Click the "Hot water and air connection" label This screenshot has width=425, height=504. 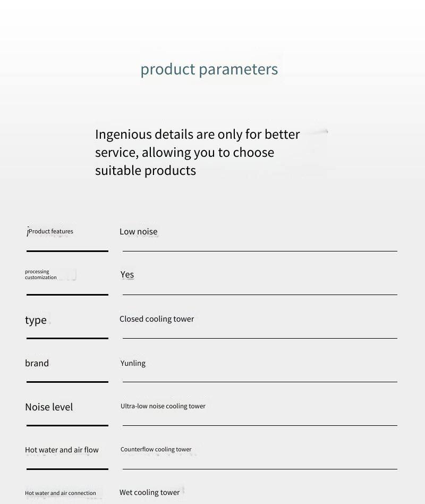tap(61, 493)
